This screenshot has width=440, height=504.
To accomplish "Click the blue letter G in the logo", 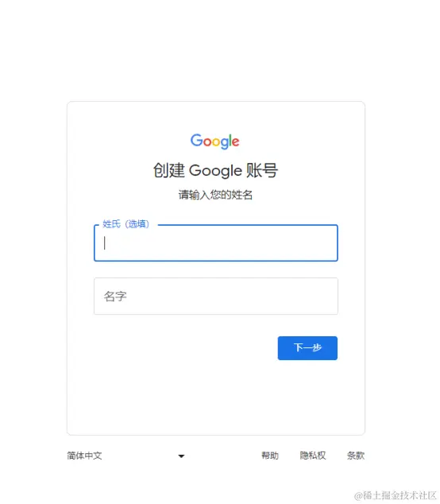I will [x=196, y=140].
